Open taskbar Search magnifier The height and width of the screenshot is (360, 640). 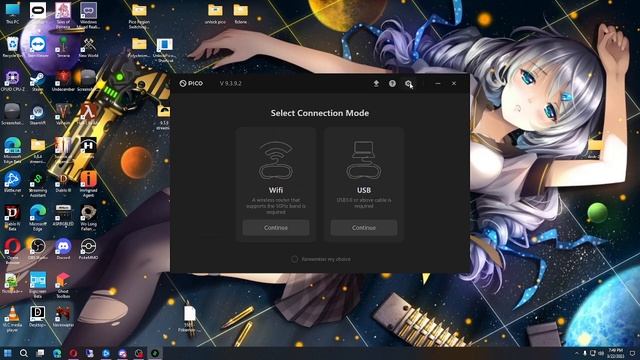24,353
